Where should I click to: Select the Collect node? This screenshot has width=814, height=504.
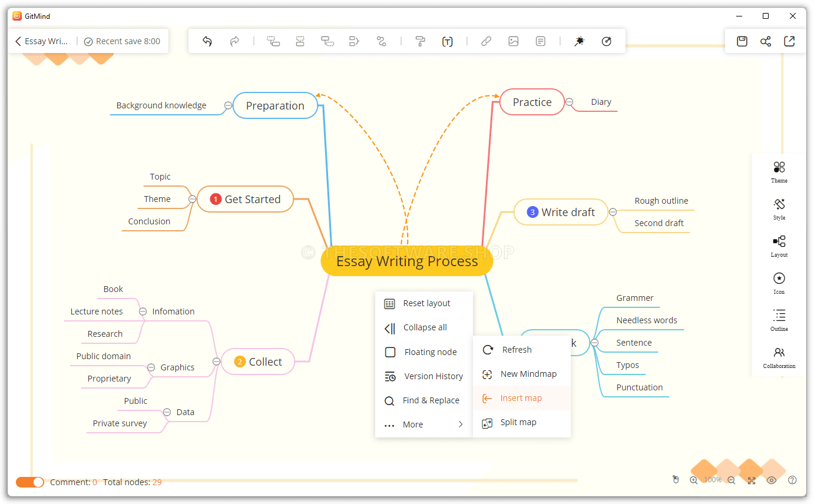(x=258, y=362)
